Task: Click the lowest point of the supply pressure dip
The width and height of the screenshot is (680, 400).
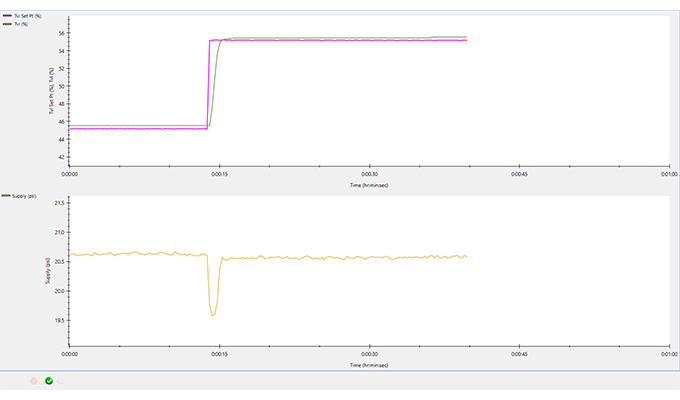Action: 213,316
